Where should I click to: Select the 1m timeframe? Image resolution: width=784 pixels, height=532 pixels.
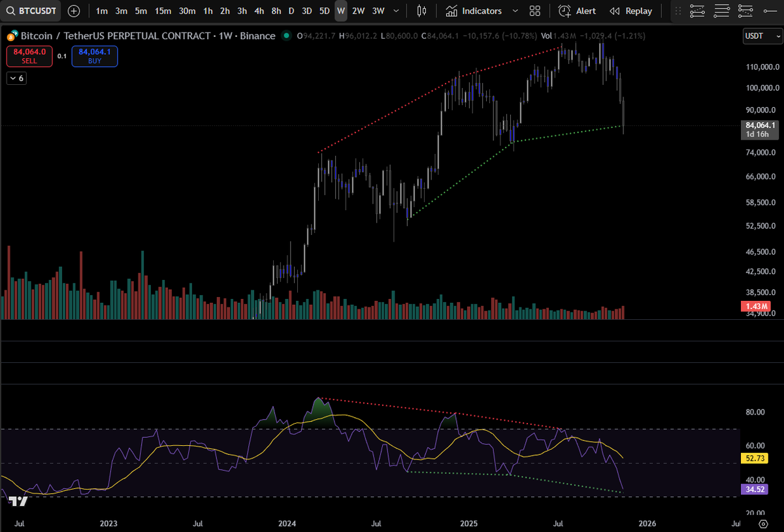[x=102, y=10]
